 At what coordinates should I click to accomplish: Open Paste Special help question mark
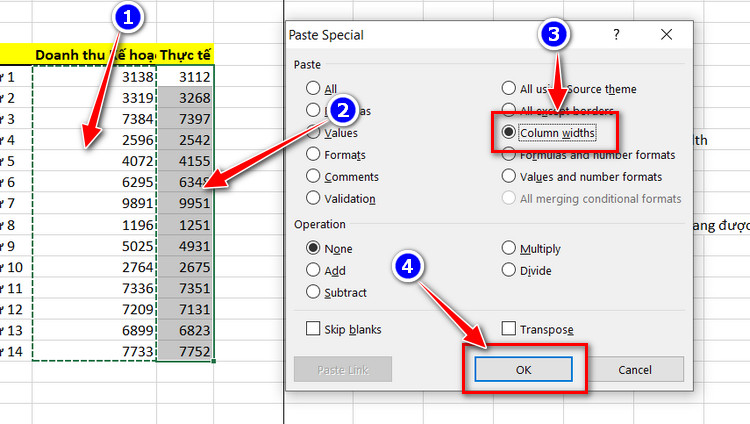click(616, 34)
